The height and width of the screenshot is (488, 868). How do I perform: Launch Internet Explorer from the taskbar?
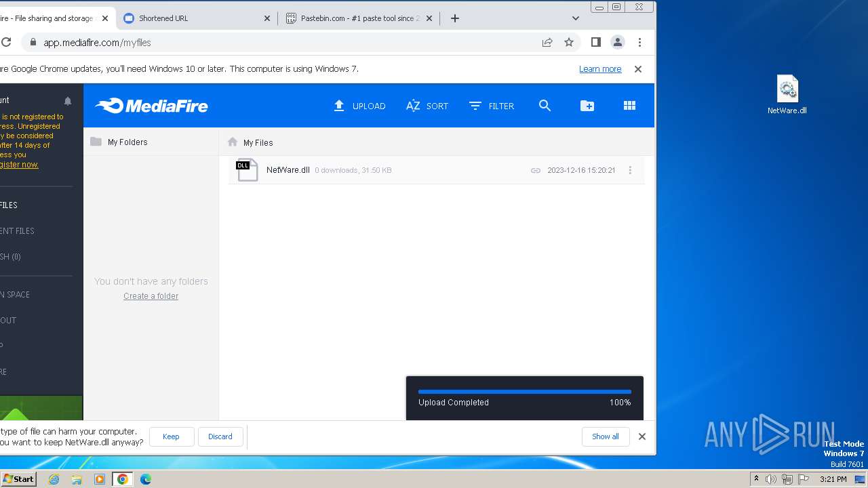click(54, 479)
